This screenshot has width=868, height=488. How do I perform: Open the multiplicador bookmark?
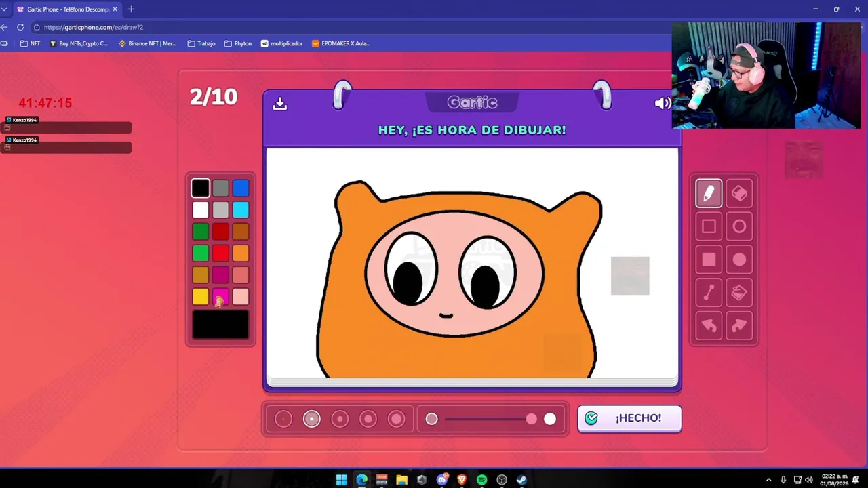pos(282,43)
